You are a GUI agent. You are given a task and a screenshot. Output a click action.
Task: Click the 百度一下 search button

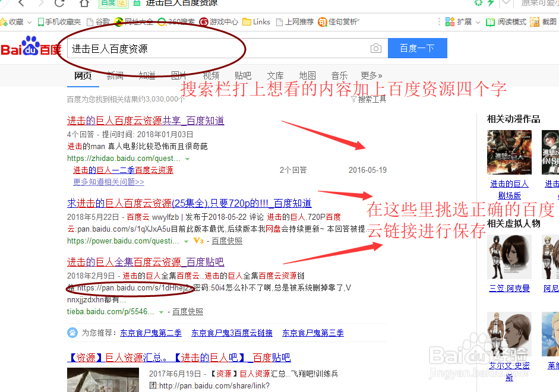(417, 48)
